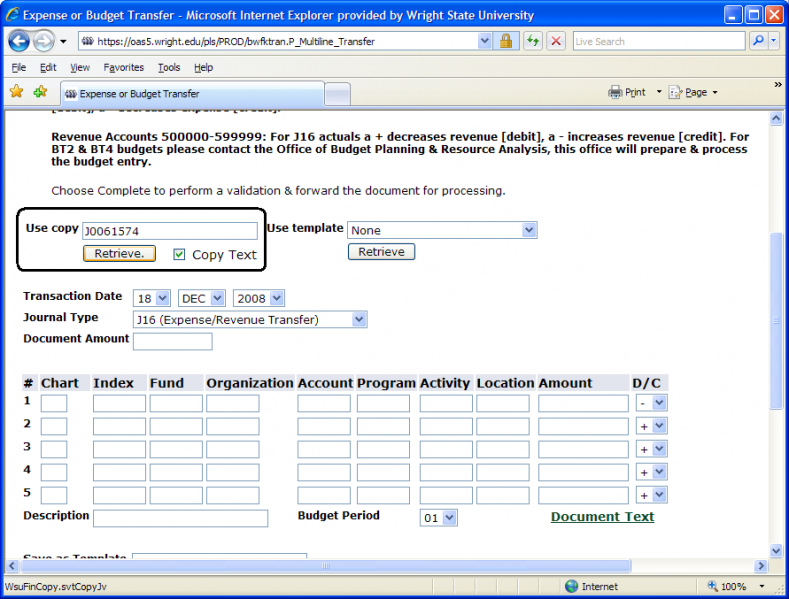Click the Stop loading X icon
789x599 pixels.
pyautogui.click(x=556, y=41)
